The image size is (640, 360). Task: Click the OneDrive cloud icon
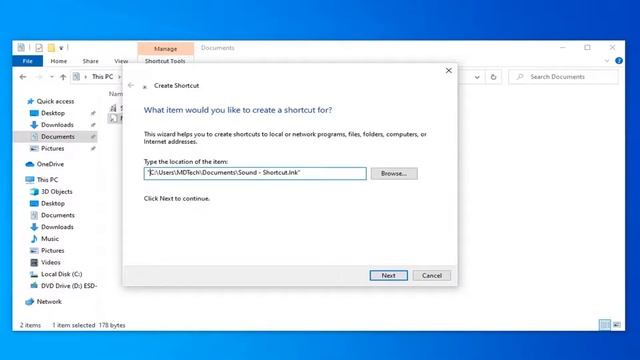coord(29,164)
